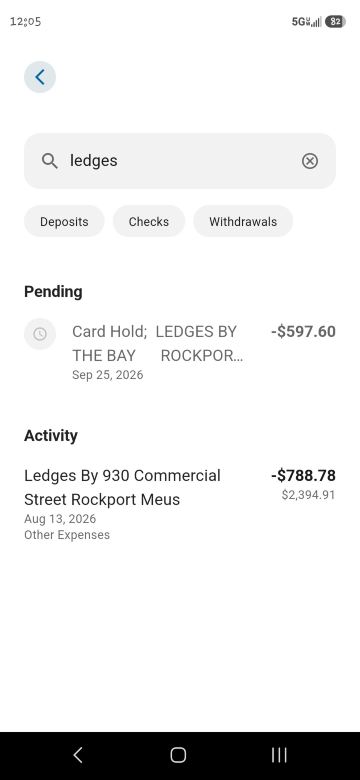The height and width of the screenshot is (780, 360).
Task: Tap the blue back arrow button
Action: 40,77
